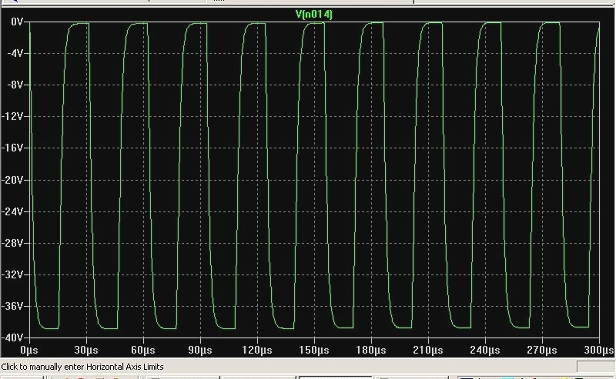Click the -4V vertical axis label
Image resolution: width=616 pixels, height=379 pixels.
click(15, 53)
